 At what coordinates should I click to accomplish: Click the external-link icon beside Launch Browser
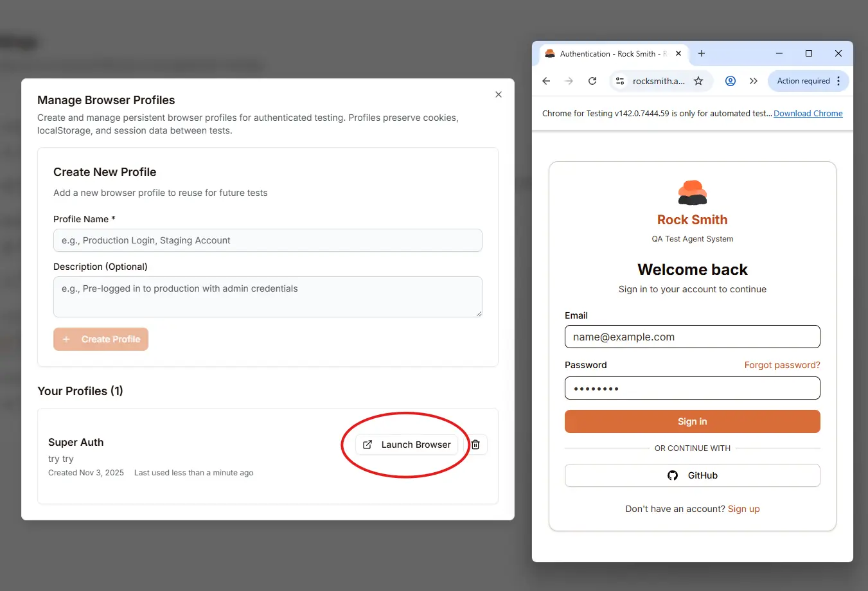[x=368, y=444]
